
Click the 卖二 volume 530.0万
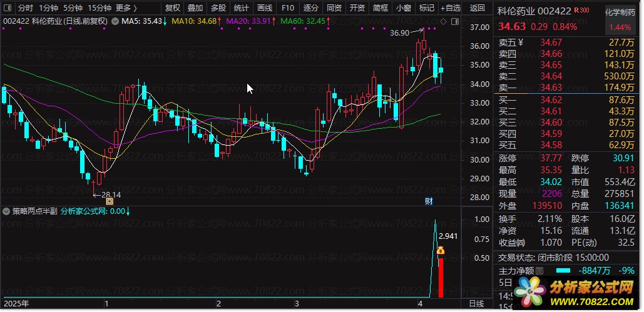tap(620, 76)
